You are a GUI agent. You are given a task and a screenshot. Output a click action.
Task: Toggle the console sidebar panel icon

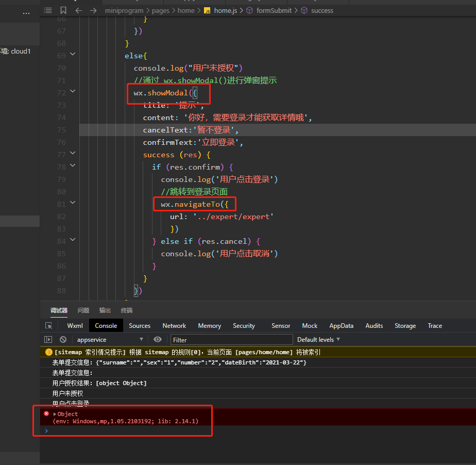click(48, 340)
